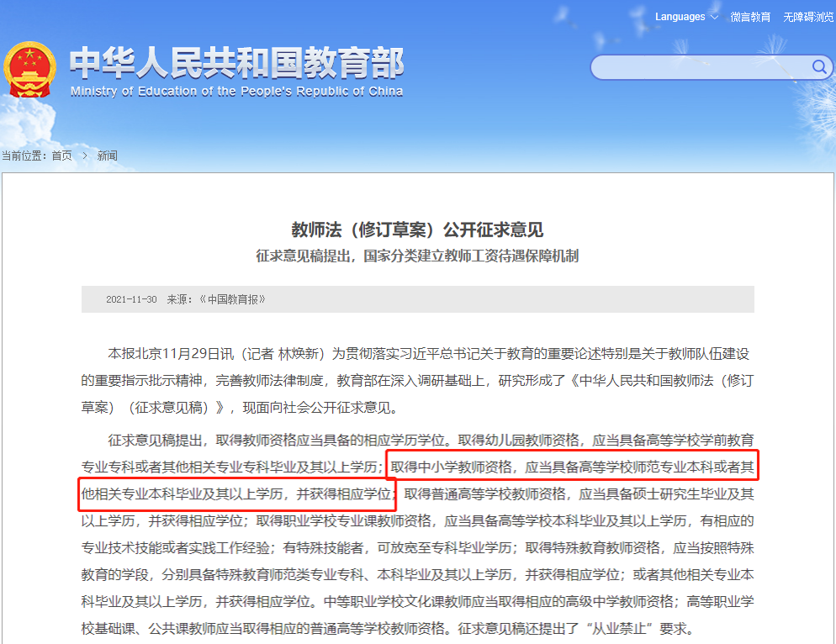Select the date 2021-11-30 text
836x644 pixels.
(130, 299)
